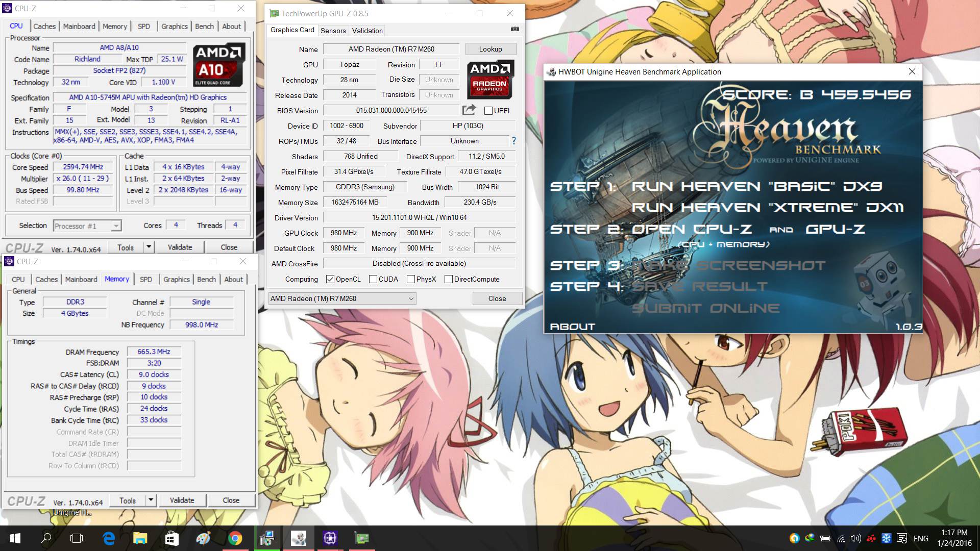Open the Processor #1 selection dropdown
The image size is (980, 551).
coord(87,226)
